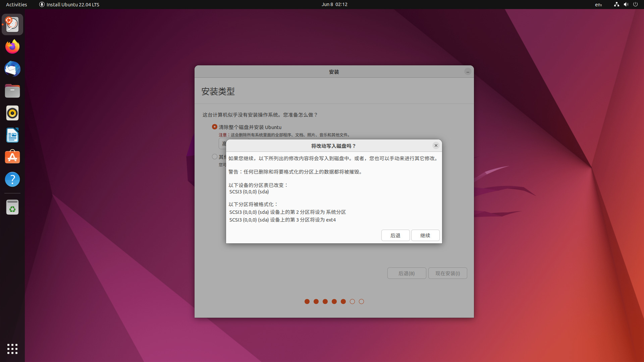Open the Show Applications grid
644x362 pixels.
(x=12, y=349)
